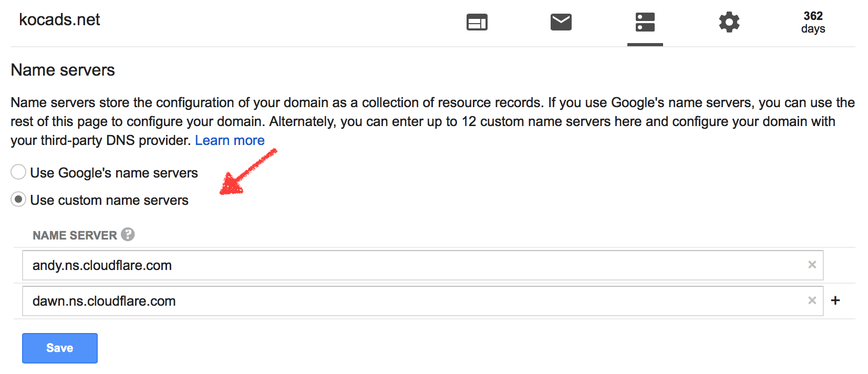Viewport: 868px width, 374px height.
Task: Click the Save button
Action: point(60,348)
